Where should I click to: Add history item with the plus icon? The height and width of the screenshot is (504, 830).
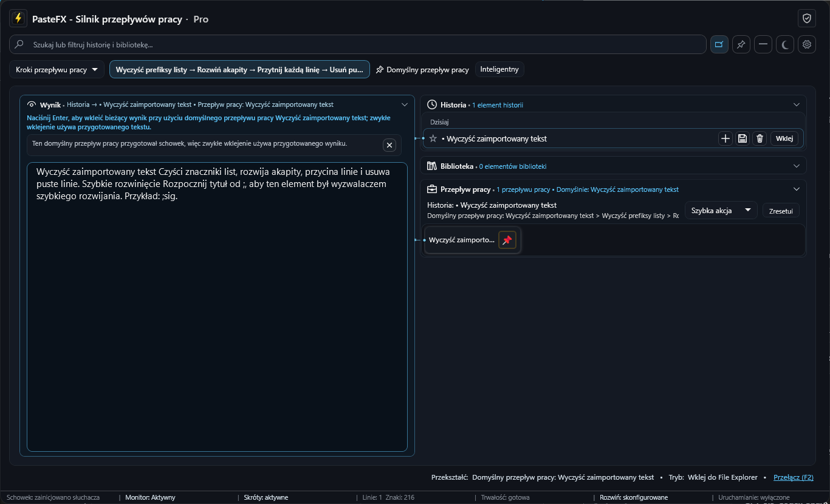[x=725, y=138]
